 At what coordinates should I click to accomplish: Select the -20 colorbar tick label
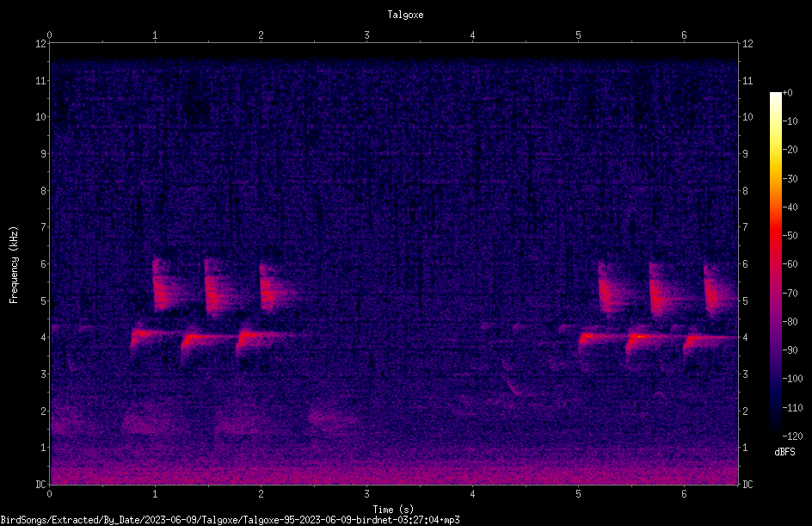point(790,150)
